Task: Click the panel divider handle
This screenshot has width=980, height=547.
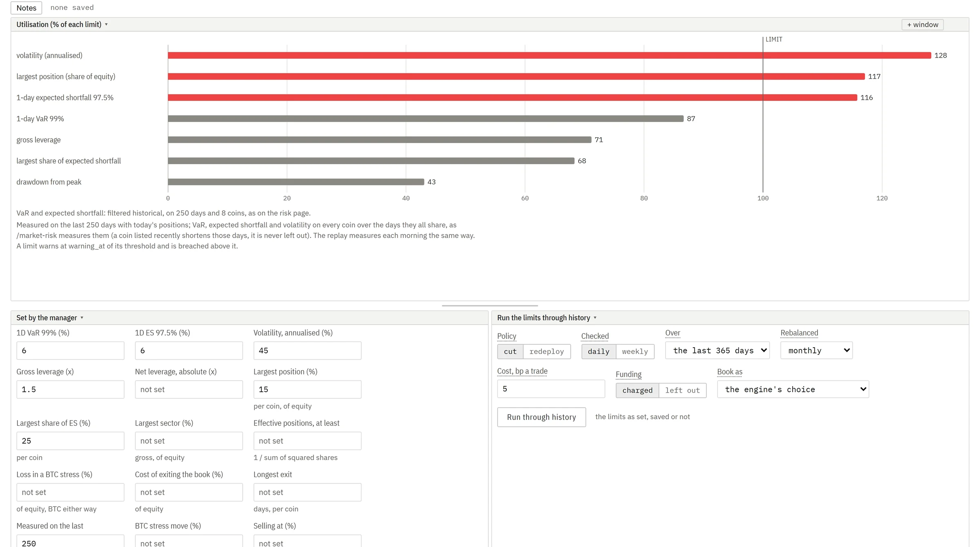Action: pyautogui.click(x=490, y=306)
